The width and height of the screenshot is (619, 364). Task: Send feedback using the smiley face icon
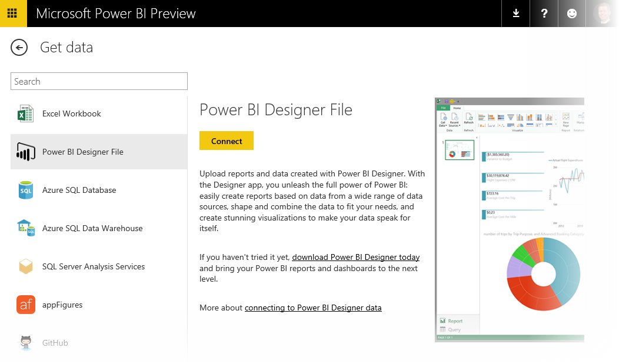pos(571,13)
